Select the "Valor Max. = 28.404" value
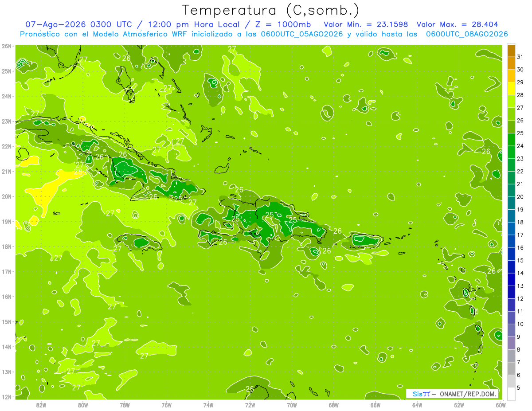This screenshot has height=411, width=532. click(458, 24)
